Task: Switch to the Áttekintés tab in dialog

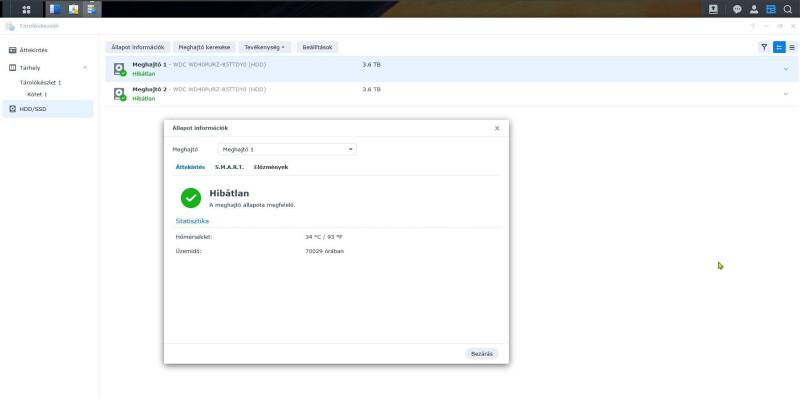Action: (190, 167)
